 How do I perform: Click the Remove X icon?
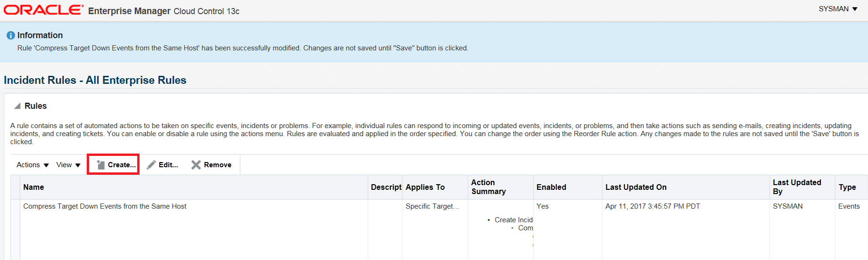pos(196,165)
